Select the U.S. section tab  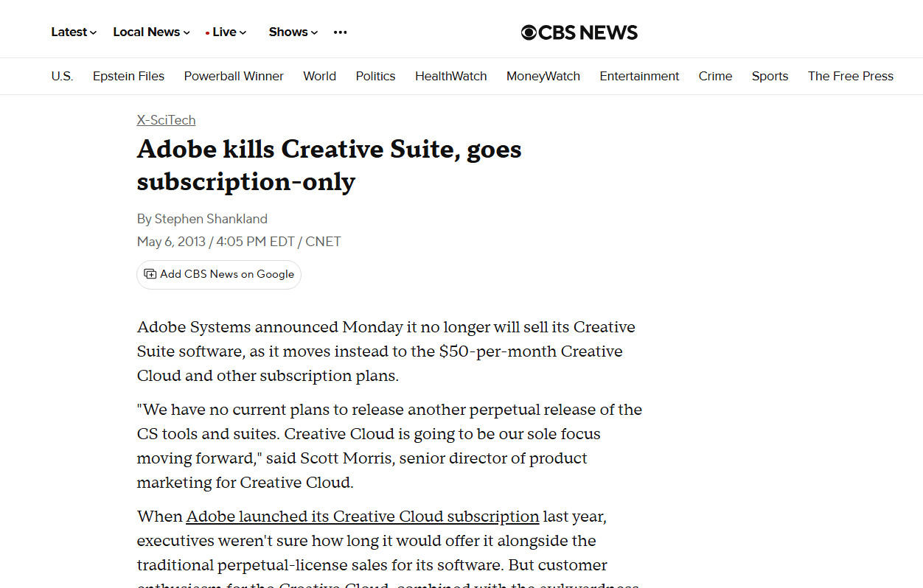pos(62,76)
